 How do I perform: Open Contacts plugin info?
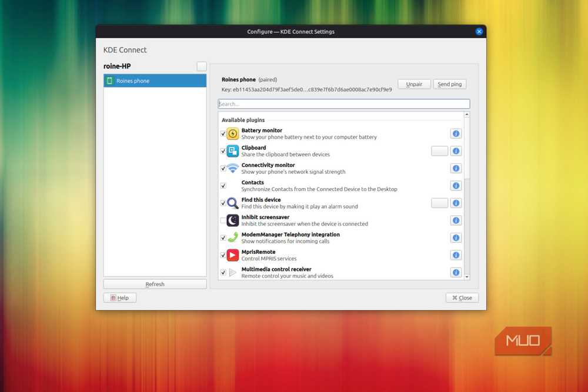pyautogui.click(x=456, y=186)
